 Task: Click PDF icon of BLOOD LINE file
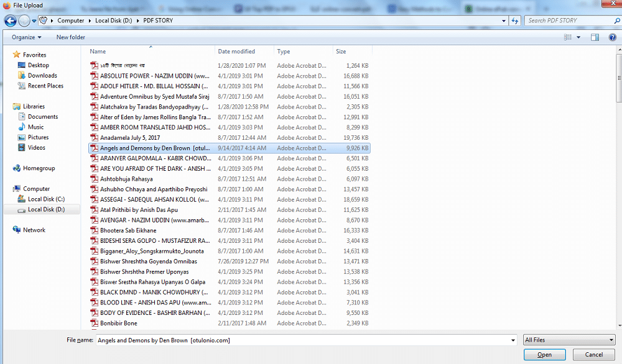click(x=94, y=303)
